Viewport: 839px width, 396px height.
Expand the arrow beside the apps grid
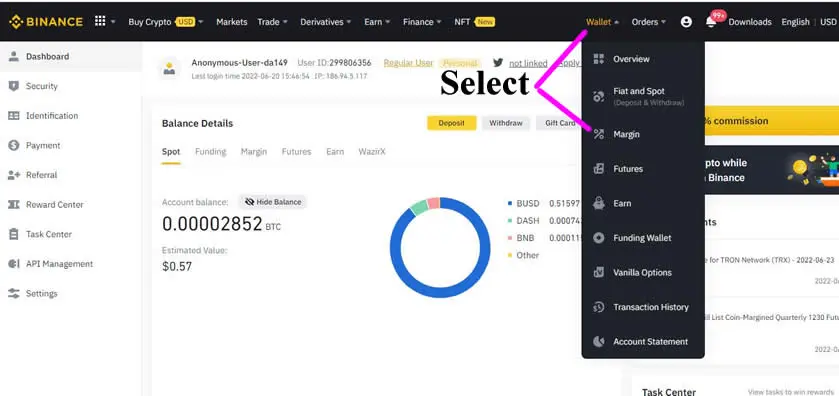click(x=113, y=22)
